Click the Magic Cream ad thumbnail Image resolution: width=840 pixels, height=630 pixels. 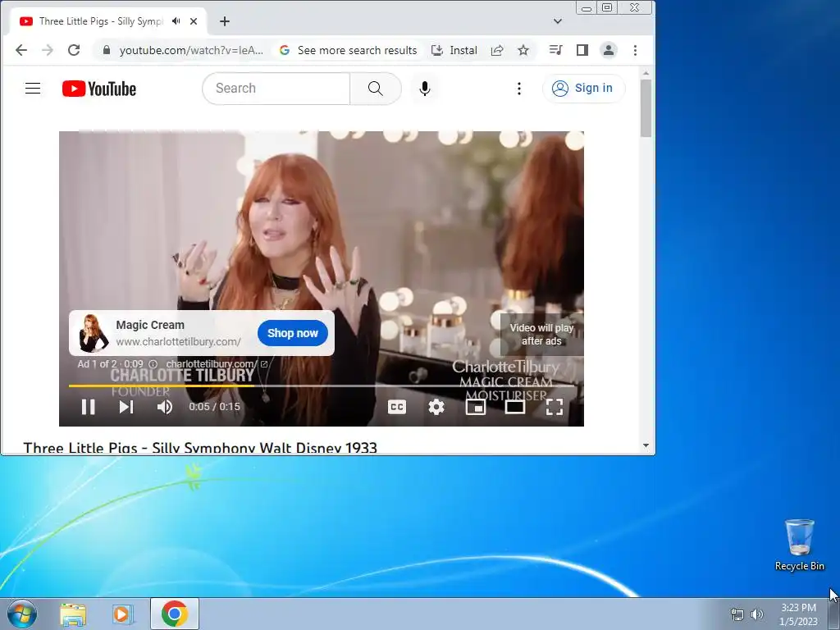click(x=94, y=333)
